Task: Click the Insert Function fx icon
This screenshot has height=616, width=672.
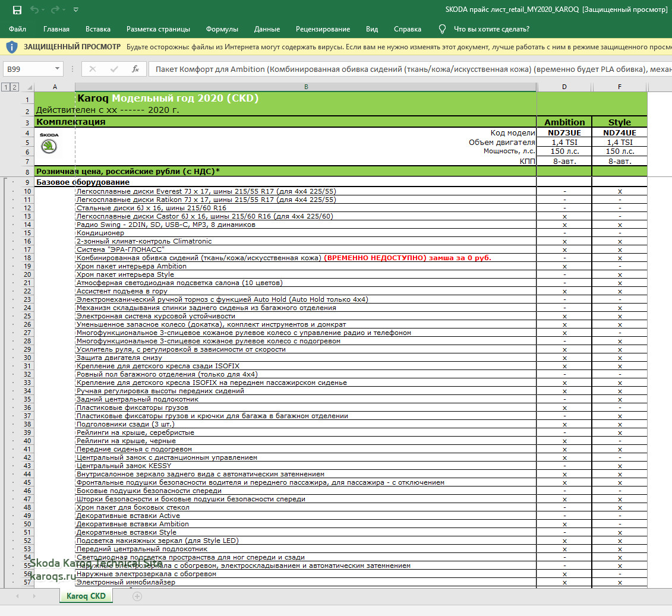Action: [135, 69]
